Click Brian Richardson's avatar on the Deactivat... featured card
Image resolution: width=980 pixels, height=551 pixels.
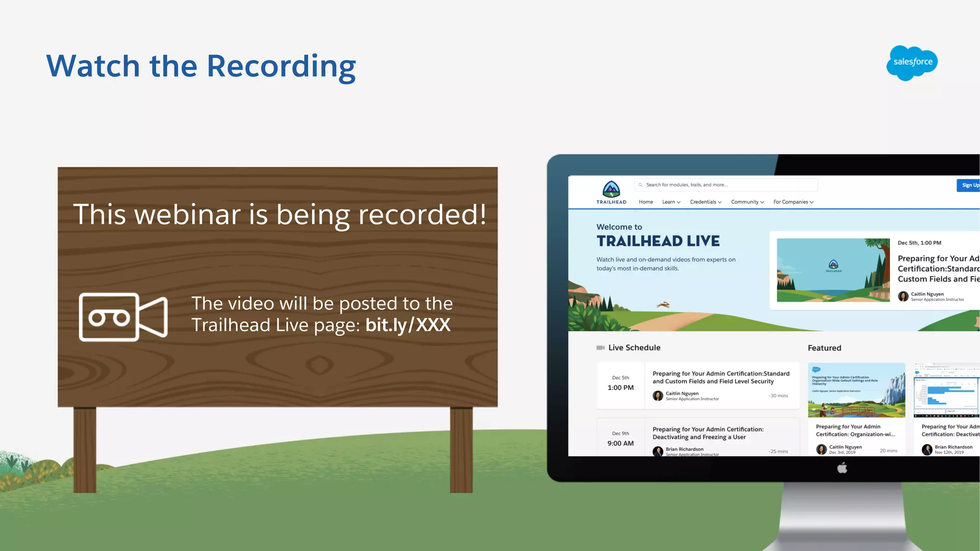(927, 449)
